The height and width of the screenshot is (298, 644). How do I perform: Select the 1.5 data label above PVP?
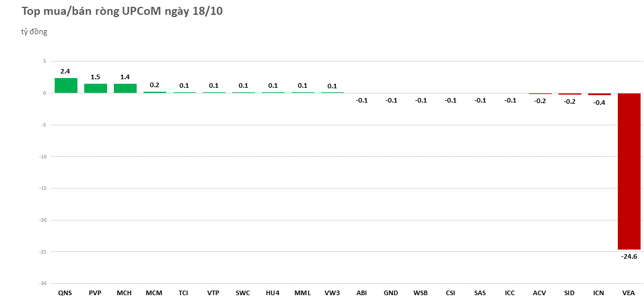click(95, 77)
